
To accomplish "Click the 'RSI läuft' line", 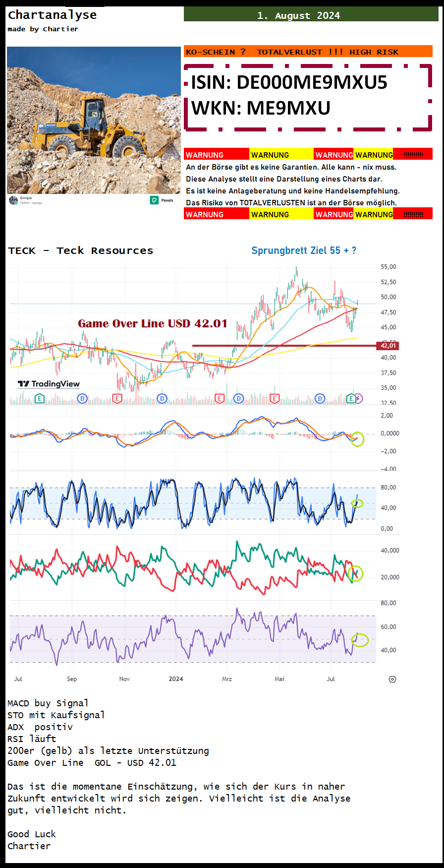I will pyautogui.click(x=32, y=739).
